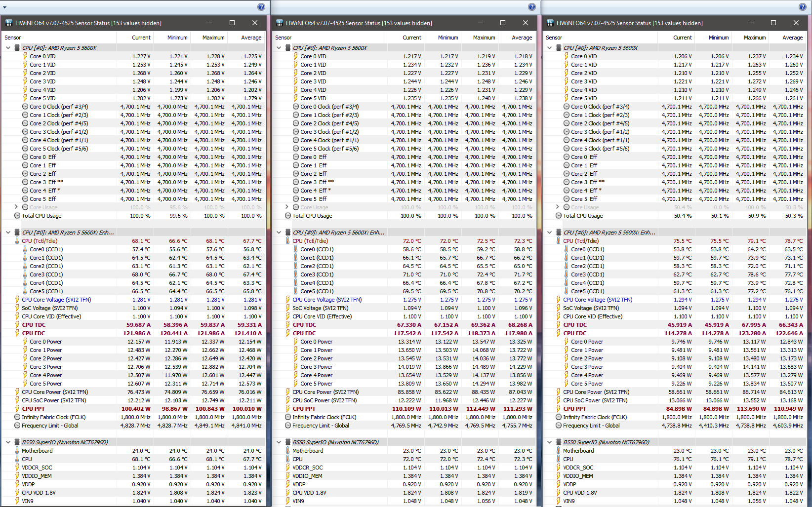Click the Average column header in middle window
The width and height of the screenshot is (812, 507).
coord(517,38)
